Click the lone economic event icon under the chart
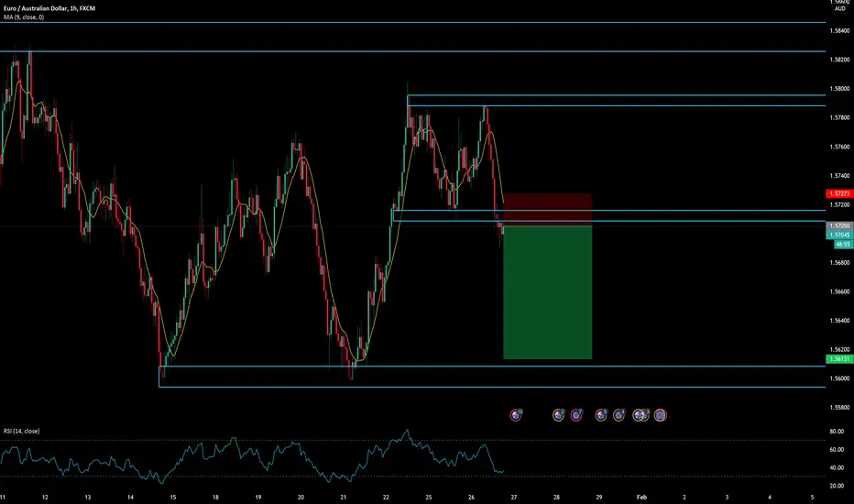854x504 pixels. tap(516, 415)
